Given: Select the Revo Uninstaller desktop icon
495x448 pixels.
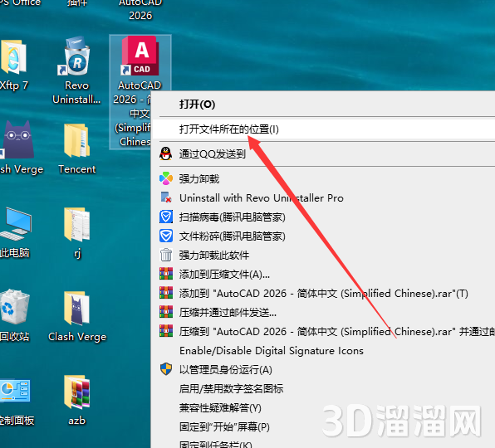Looking at the screenshot, I should (76, 56).
